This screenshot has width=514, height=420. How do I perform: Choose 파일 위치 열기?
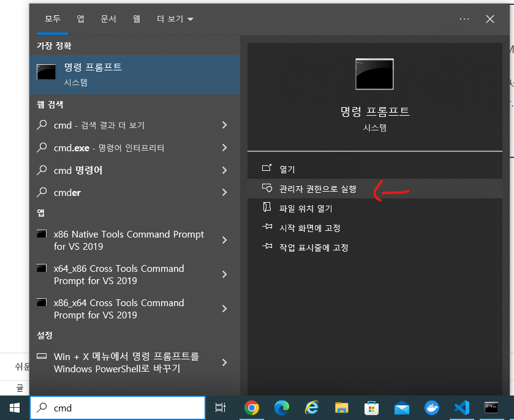[x=375, y=208]
